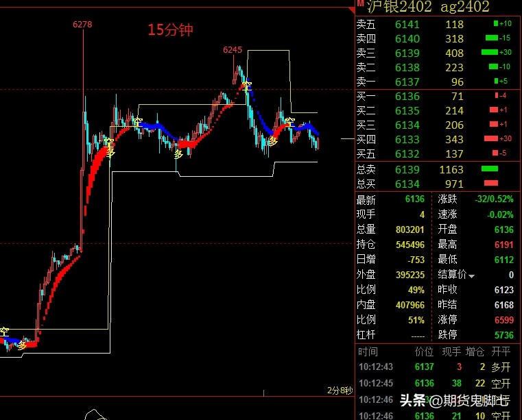
Task: Click the 跌停 value 5736
Action: [x=504, y=335]
